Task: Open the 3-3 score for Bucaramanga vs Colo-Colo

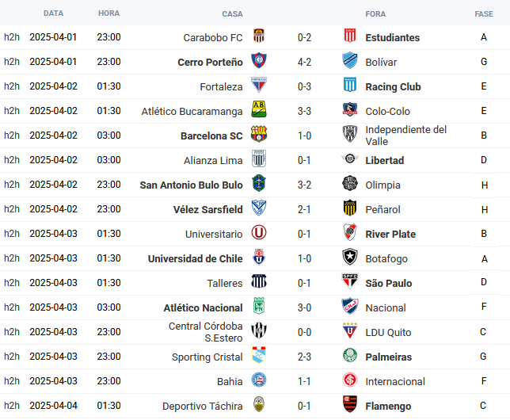Action: pyautogui.click(x=304, y=112)
